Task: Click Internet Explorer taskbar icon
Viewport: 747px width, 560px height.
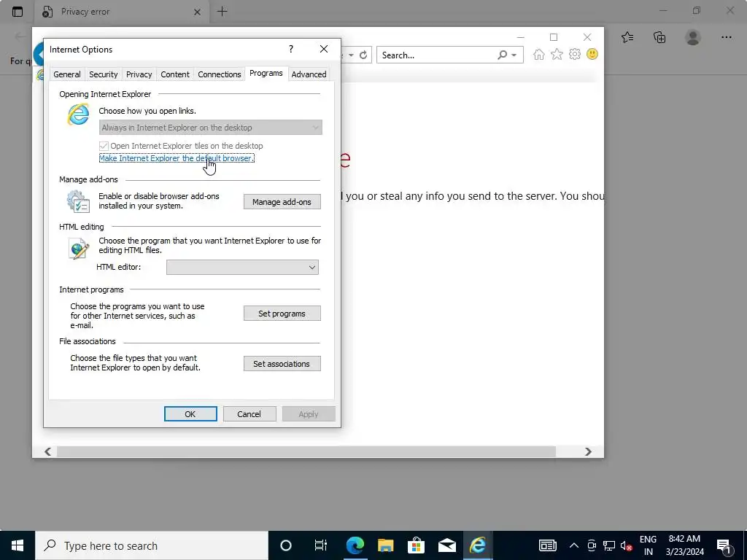Action: click(x=477, y=545)
